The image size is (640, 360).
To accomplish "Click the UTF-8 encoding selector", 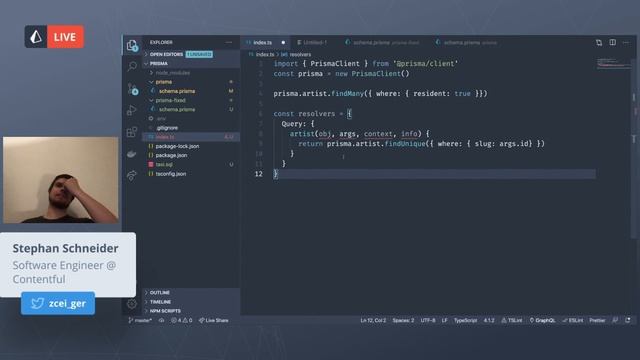I will tap(428, 320).
